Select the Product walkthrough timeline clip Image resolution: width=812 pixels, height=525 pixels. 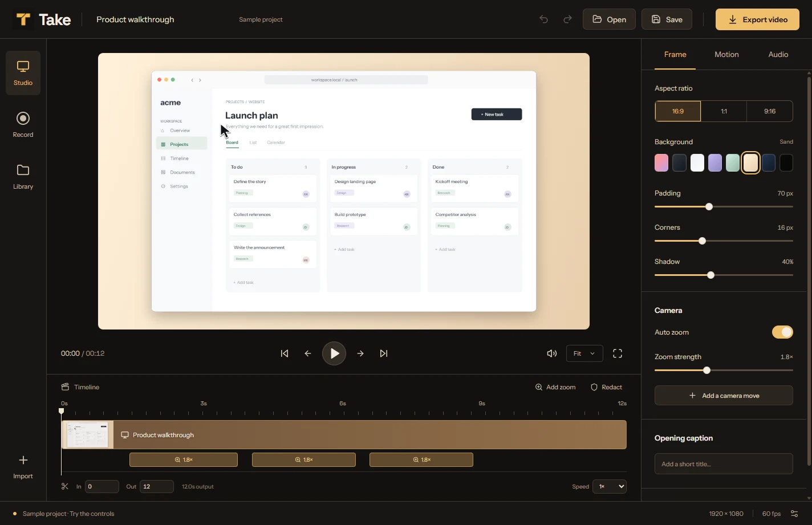(344, 435)
